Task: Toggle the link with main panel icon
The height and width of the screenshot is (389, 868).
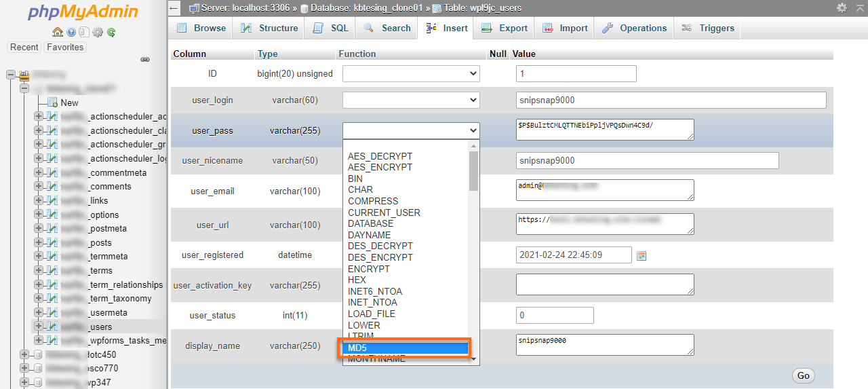Action: pos(145,60)
